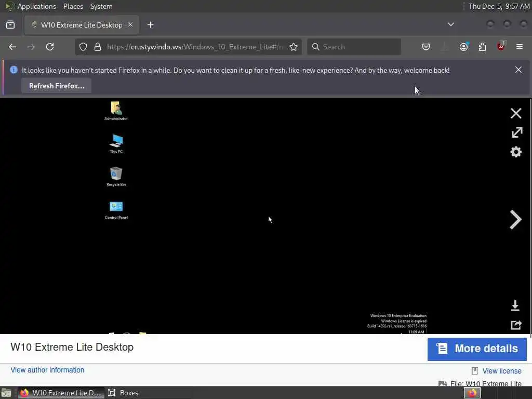Focus the Search input field
Screen dimensions: 532x399
click(354, 47)
